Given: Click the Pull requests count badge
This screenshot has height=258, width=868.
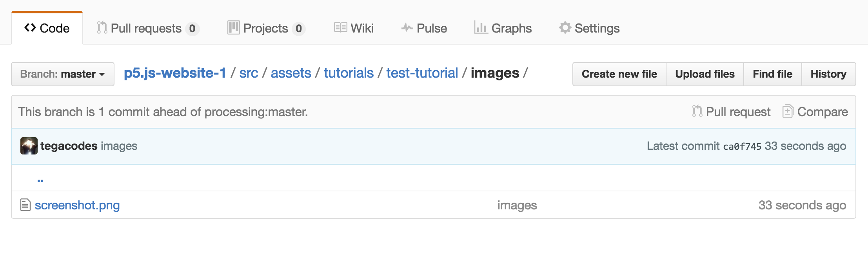Looking at the screenshot, I should 192,29.
